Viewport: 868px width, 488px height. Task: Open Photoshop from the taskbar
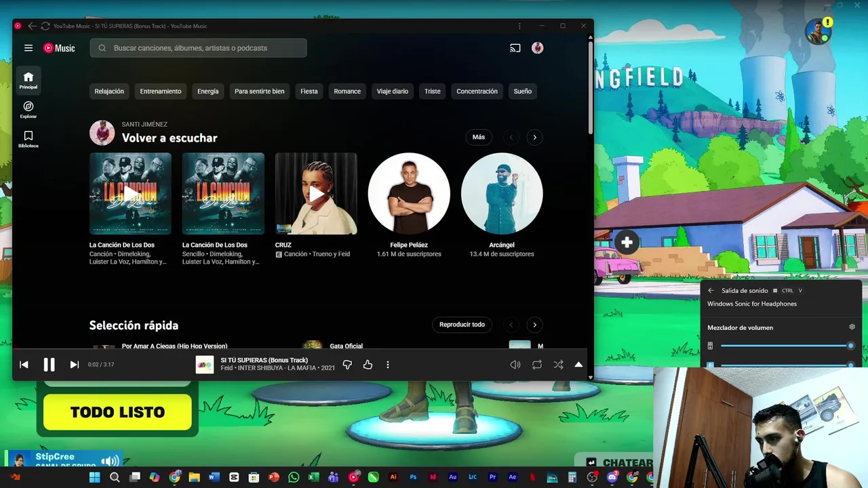click(413, 477)
